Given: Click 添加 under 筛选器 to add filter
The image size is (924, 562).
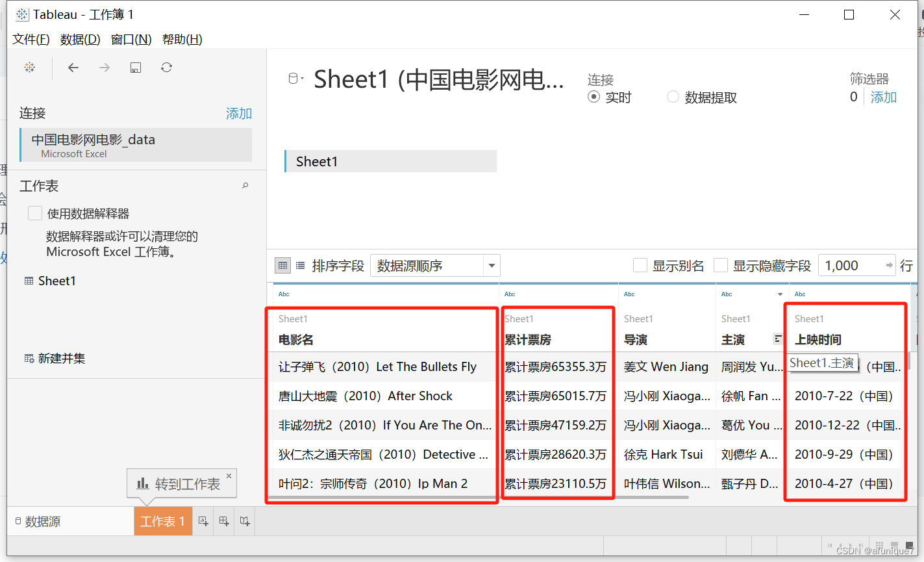Looking at the screenshot, I should coord(884,97).
